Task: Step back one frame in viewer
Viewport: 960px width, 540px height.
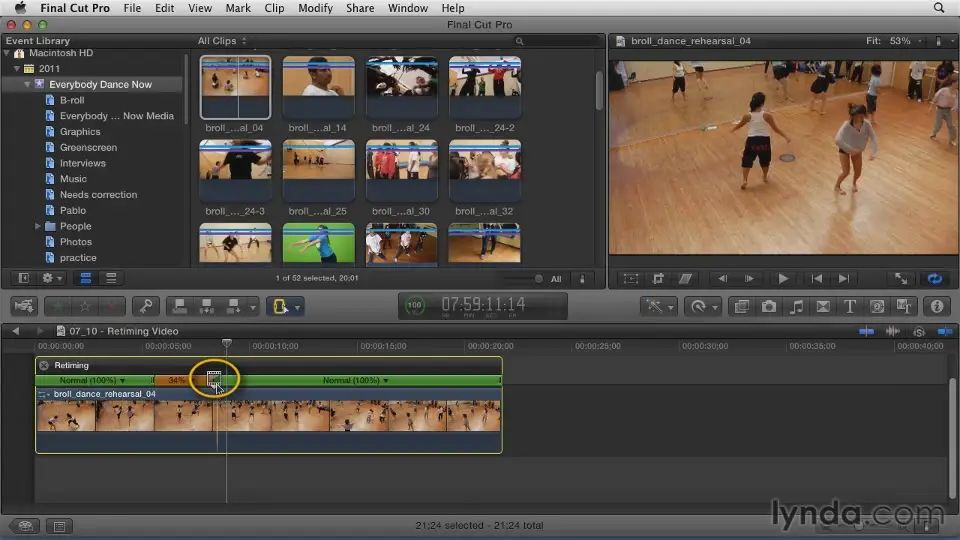Action: coord(722,279)
